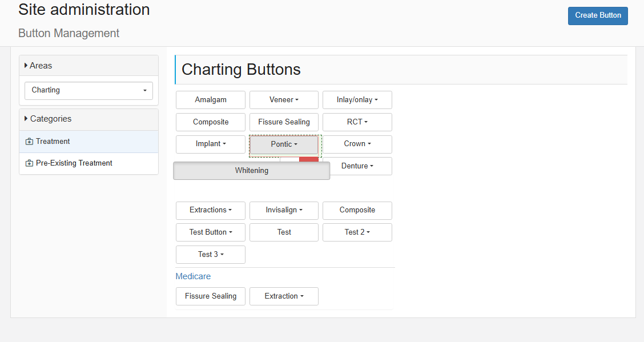Open the Medicare section link

(193, 276)
